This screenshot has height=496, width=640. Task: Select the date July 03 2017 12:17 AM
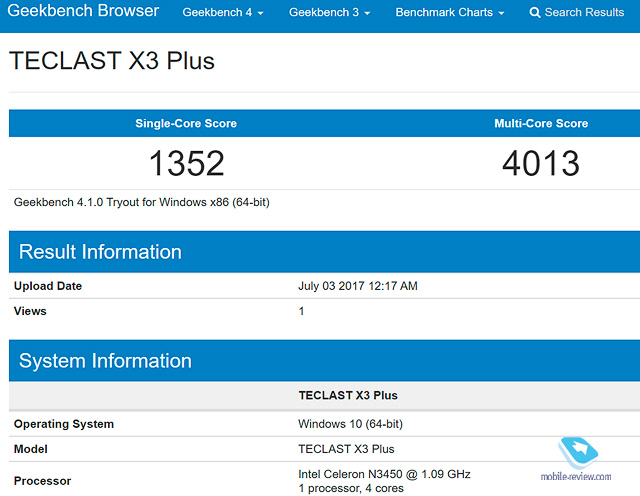click(x=358, y=286)
